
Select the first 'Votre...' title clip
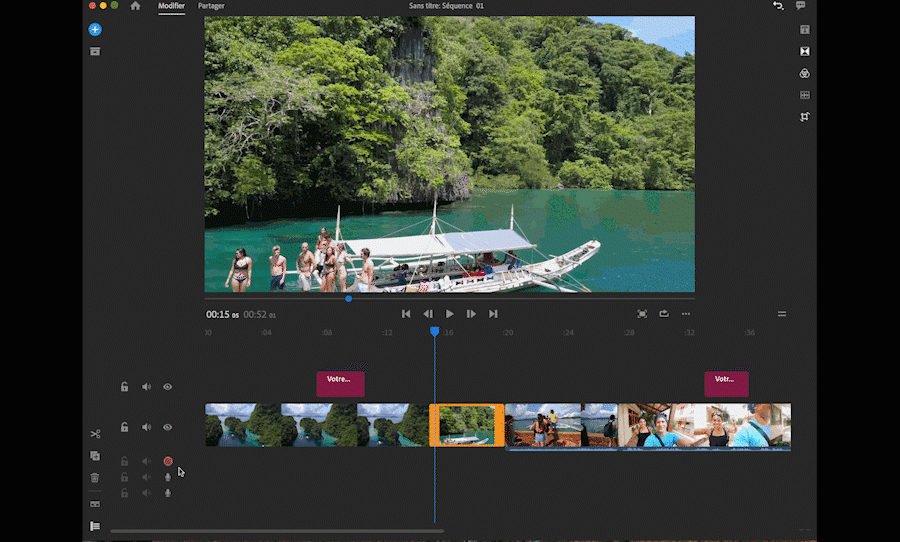(340, 384)
